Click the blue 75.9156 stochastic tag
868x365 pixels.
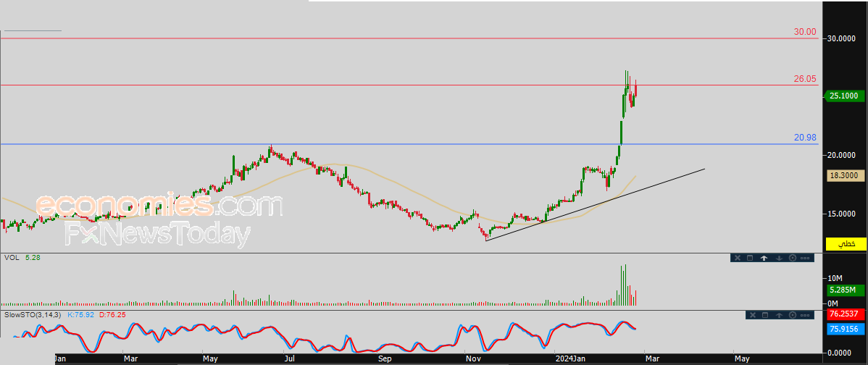846,329
